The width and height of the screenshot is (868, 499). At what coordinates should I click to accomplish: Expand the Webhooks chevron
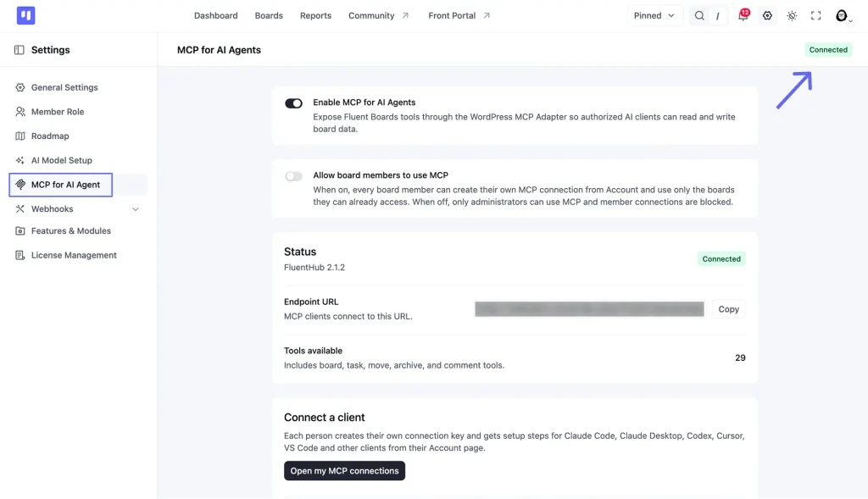pyautogui.click(x=135, y=209)
